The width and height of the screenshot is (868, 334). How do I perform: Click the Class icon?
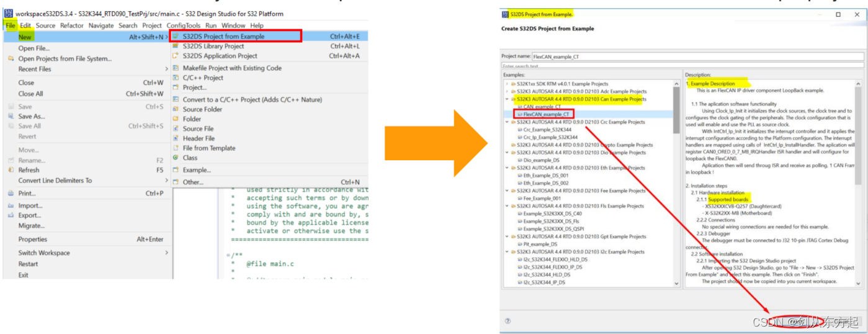[176, 158]
